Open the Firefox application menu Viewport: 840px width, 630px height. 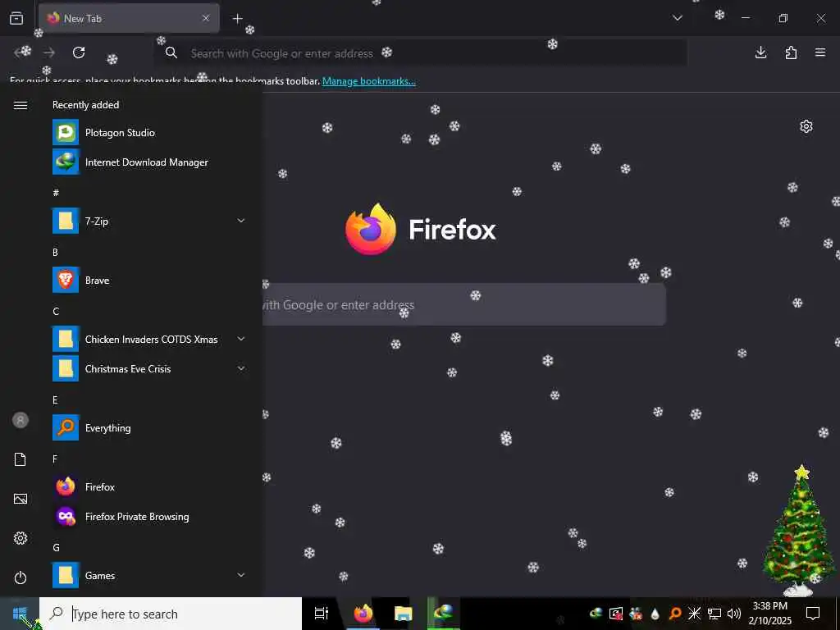820,52
